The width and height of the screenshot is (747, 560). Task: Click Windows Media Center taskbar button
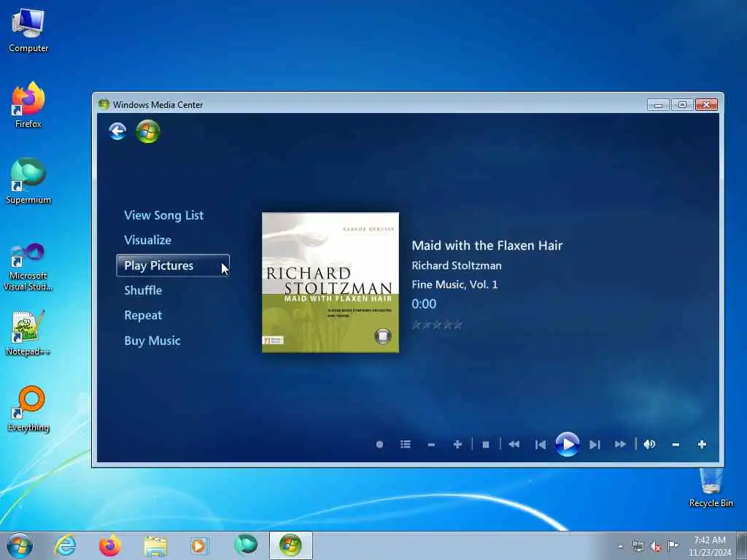point(290,545)
